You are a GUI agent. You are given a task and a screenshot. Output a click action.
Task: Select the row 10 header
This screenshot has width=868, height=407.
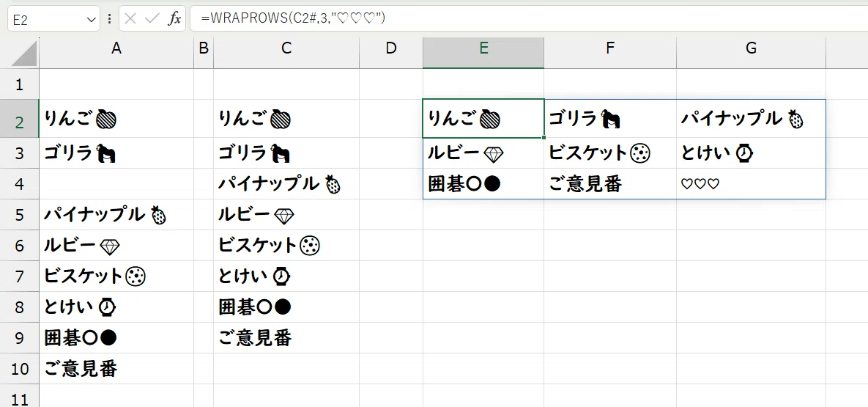click(x=19, y=368)
